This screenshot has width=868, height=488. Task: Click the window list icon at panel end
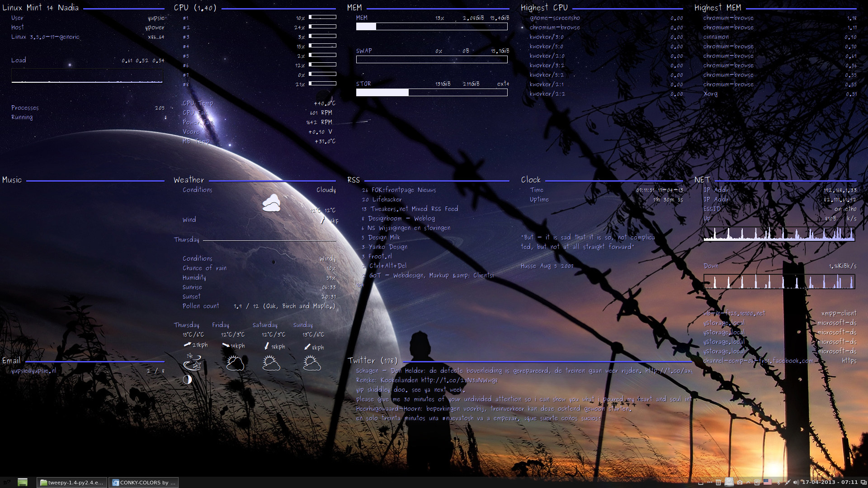(x=863, y=482)
